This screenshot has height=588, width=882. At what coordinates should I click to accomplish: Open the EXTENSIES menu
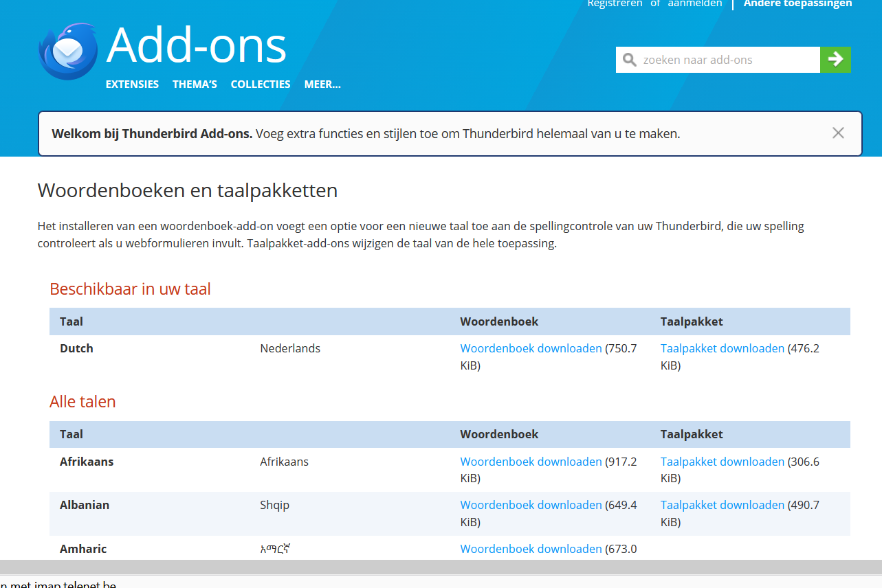pos(132,84)
